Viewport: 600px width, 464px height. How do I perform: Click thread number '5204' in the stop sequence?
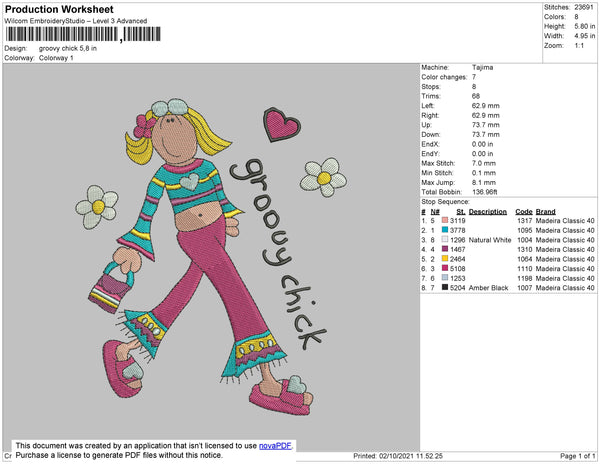pyautogui.click(x=458, y=288)
